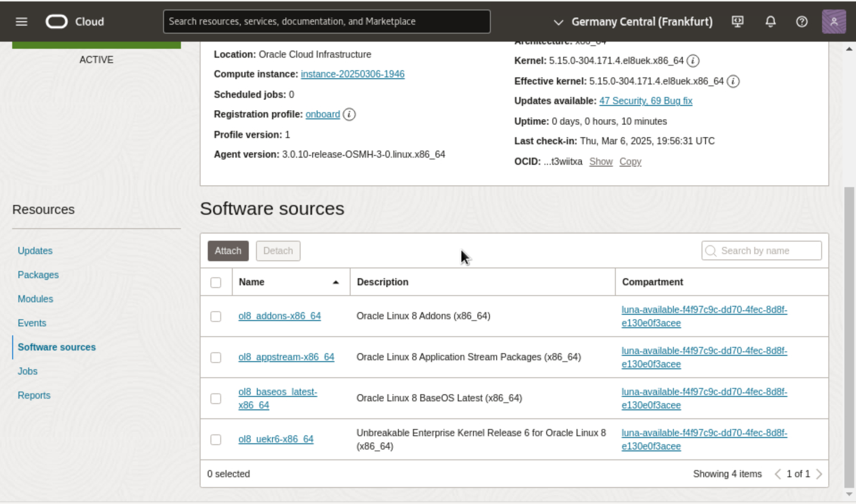Click the 'Oracle Linux 8 BaseOS Latest' description
The width and height of the screenshot is (856, 504).
439,398
